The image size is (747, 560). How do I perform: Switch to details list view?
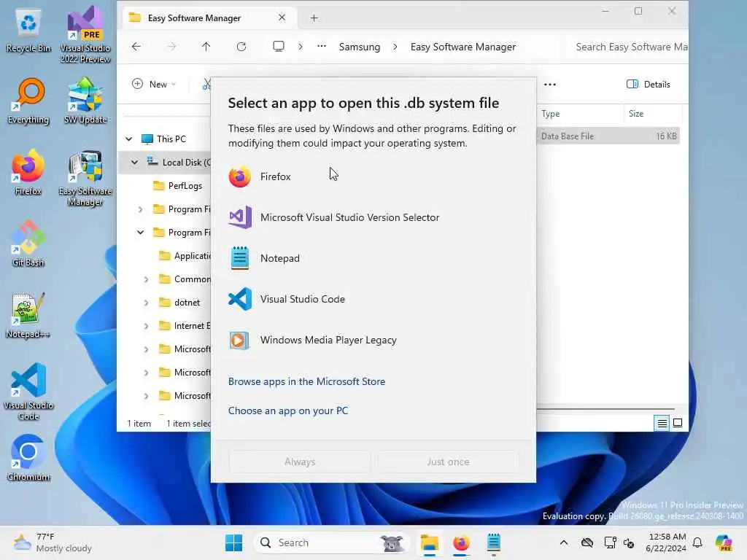pos(662,423)
